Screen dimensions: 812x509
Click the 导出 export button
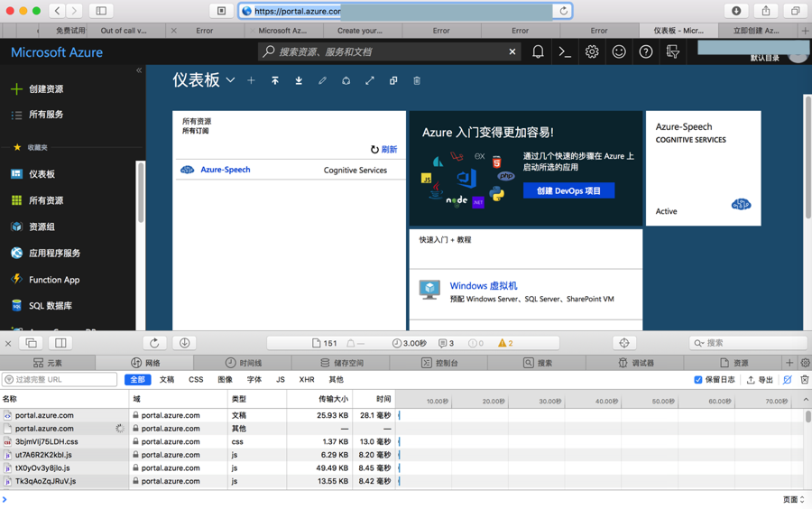(760, 380)
